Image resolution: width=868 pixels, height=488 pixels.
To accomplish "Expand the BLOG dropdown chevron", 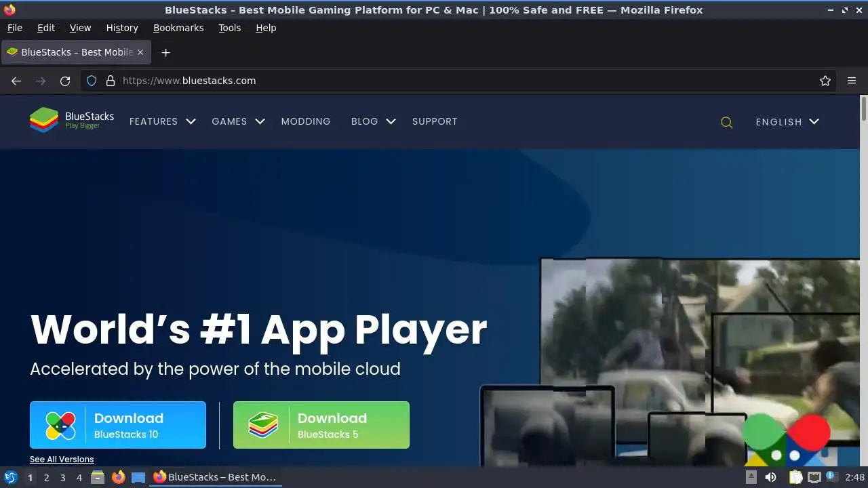I will point(391,121).
